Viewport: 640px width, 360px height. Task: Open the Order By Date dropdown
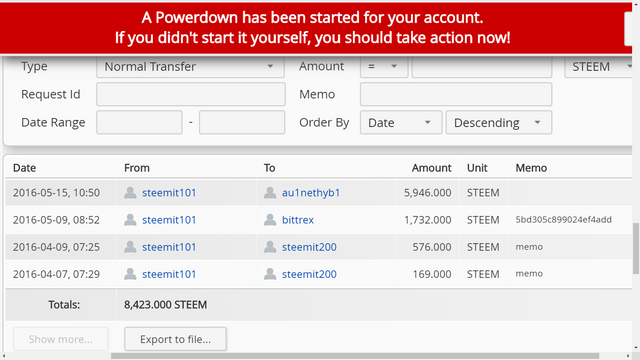tap(401, 122)
